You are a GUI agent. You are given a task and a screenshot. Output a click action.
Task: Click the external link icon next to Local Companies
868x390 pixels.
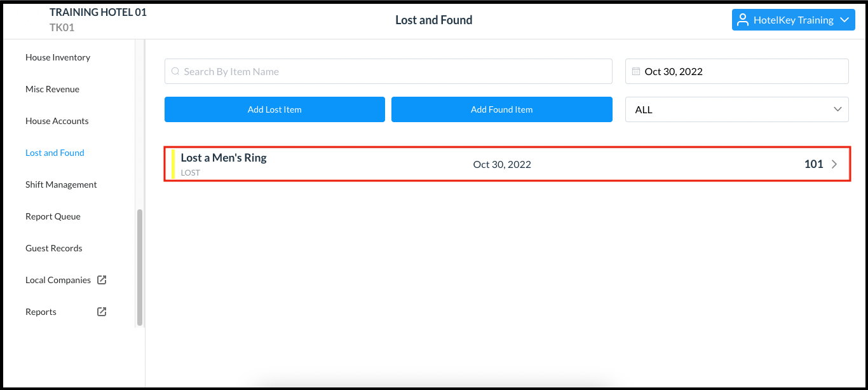click(102, 279)
